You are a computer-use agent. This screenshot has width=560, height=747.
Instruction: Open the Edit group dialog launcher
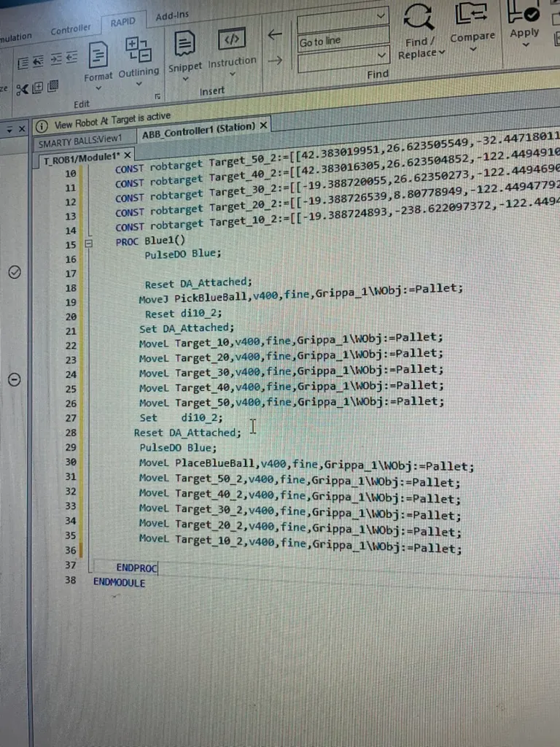157,97
